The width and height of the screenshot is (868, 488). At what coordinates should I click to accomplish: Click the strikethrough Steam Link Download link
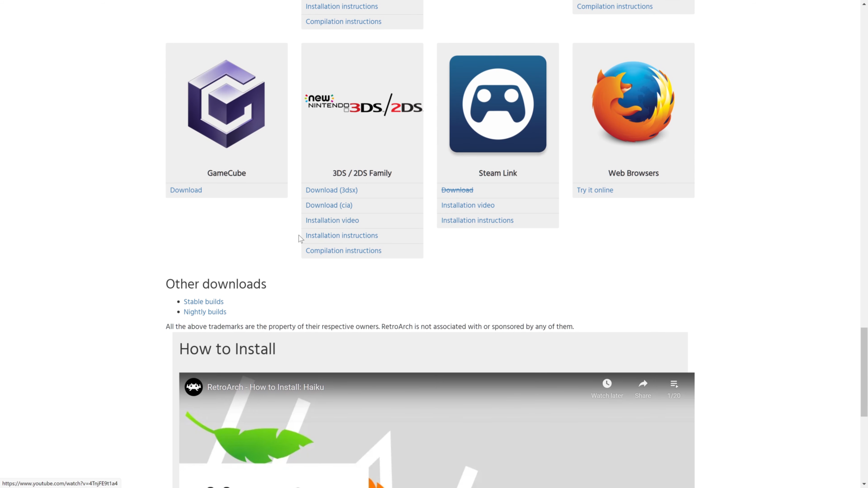(x=457, y=190)
